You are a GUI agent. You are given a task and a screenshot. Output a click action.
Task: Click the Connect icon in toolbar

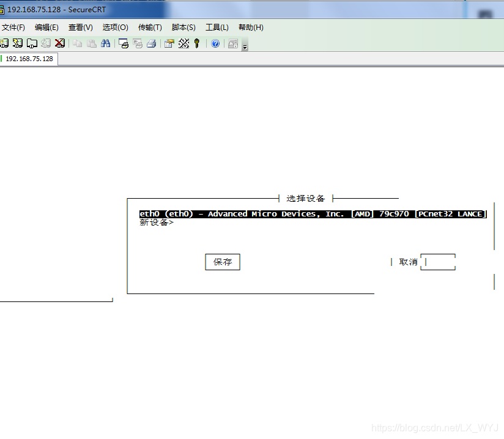pyautogui.click(x=4, y=43)
